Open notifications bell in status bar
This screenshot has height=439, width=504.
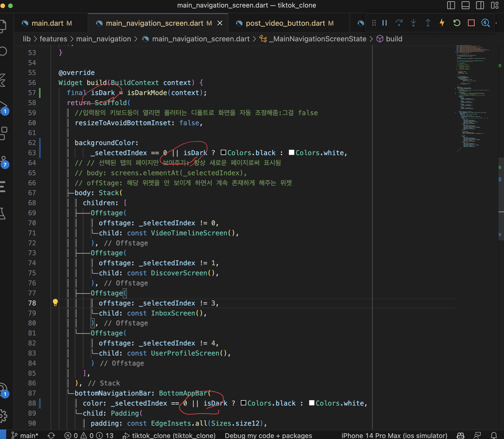(x=494, y=435)
